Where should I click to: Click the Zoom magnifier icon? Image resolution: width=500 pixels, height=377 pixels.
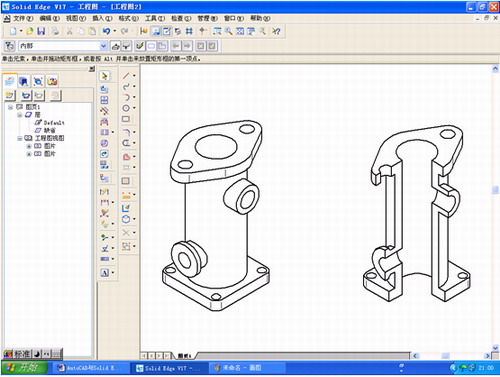(x=228, y=31)
